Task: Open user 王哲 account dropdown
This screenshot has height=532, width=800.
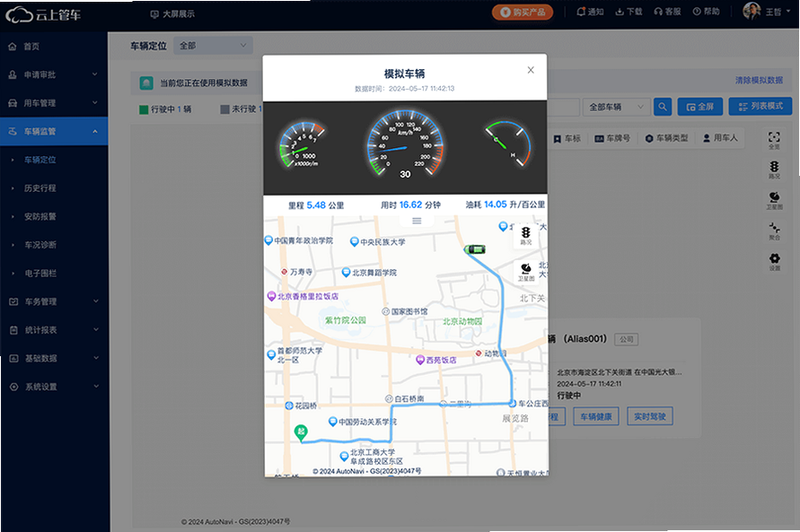Action: coord(778,12)
